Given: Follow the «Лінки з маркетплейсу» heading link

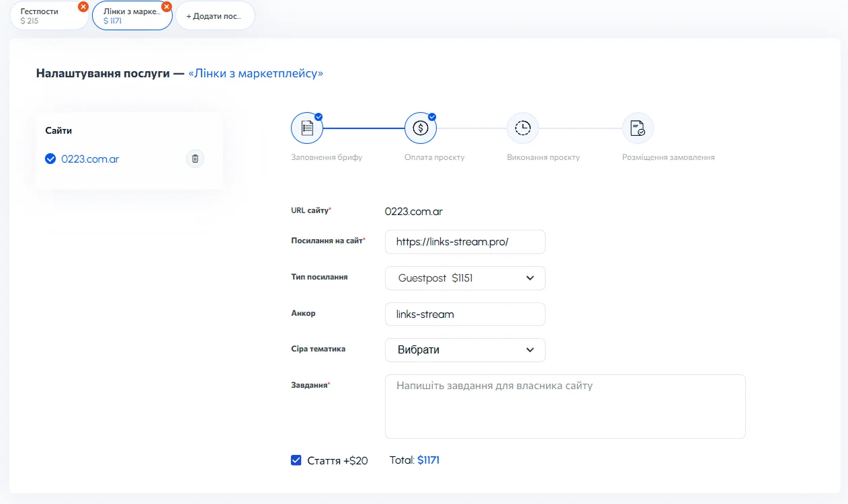Looking at the screenshot, I should point(255,73).
